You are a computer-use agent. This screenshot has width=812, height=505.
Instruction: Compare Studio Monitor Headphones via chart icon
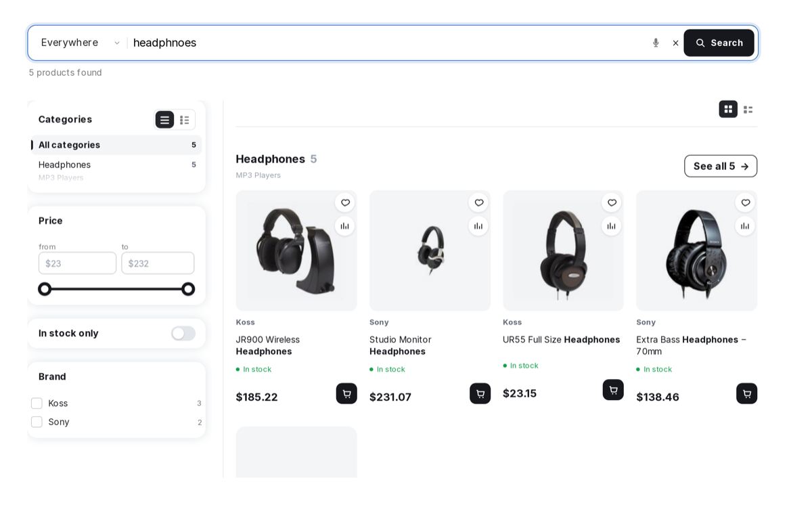(478, 226)
